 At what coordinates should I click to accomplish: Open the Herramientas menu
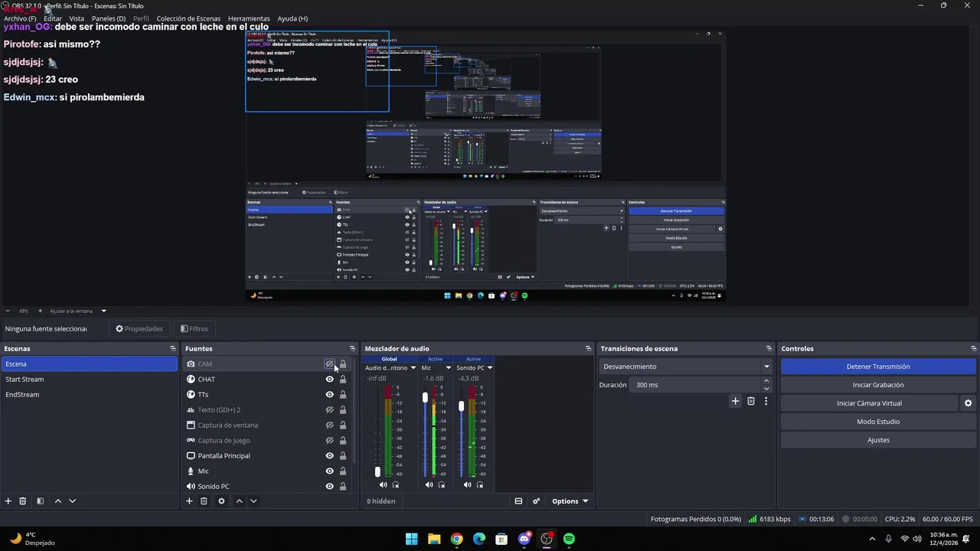click(x=249, y=18)
